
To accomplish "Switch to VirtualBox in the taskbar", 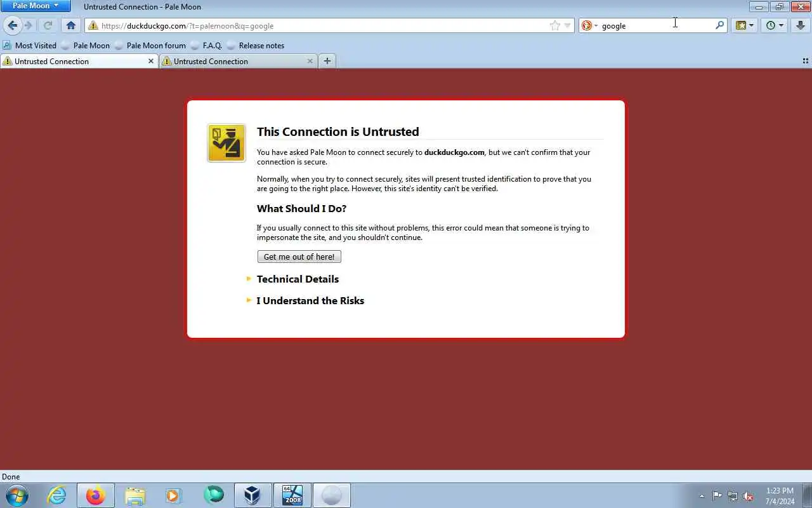I will 252,495.
